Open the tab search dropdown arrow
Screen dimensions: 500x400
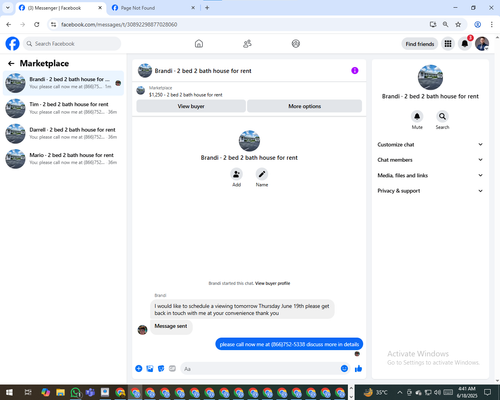click(8, 8)
